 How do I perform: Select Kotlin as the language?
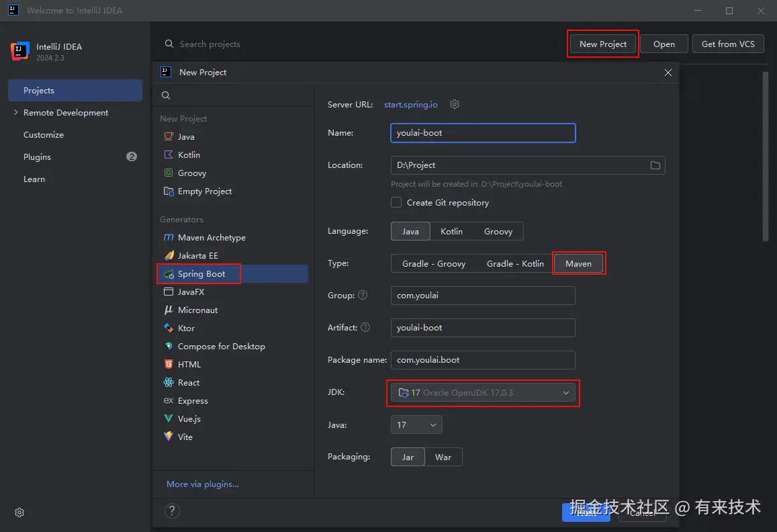pos(451,231)
